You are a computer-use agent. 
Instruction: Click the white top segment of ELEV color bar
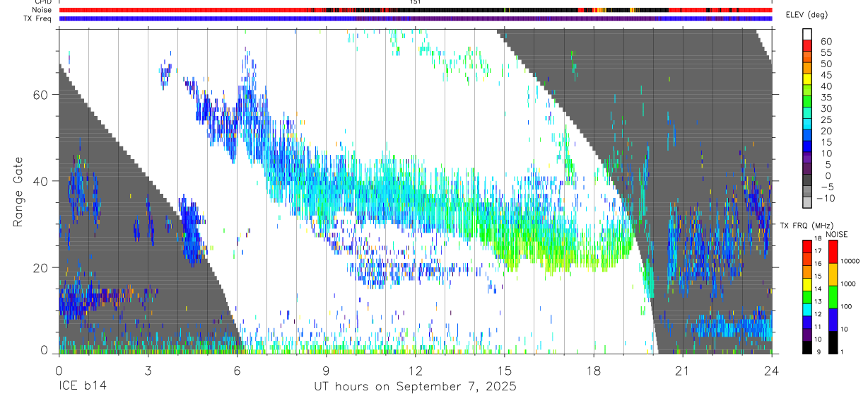click(807, 35)
